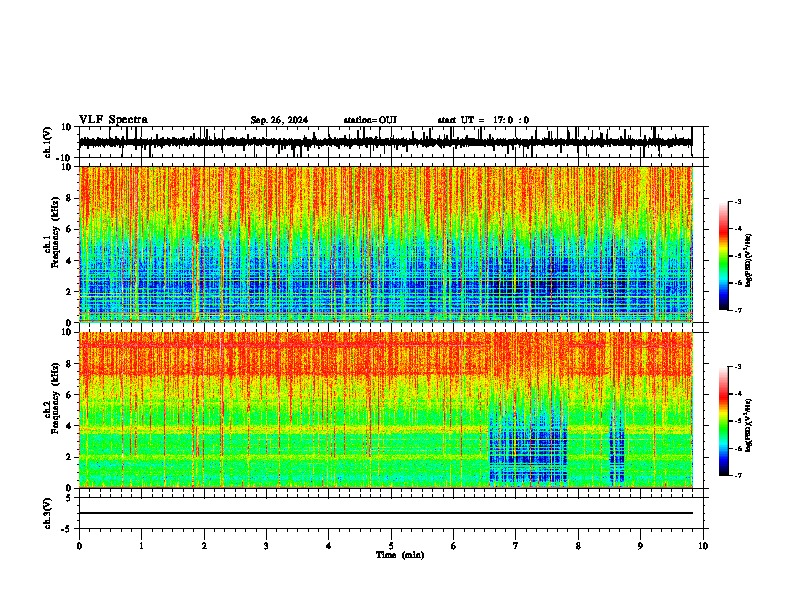Screen dimensions: 792x612
Task: Click time-axis tick label "5"
Action: pyautogui.click(x=391, y=546)
